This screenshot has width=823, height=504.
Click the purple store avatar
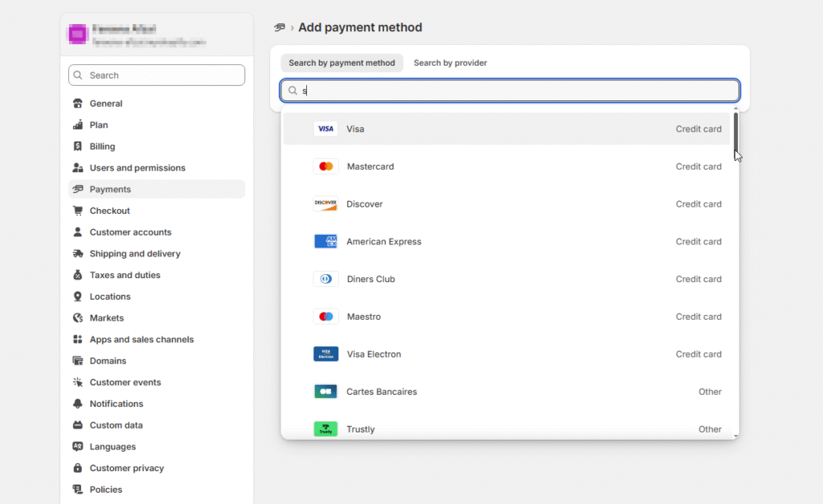[x=78, y=34]
